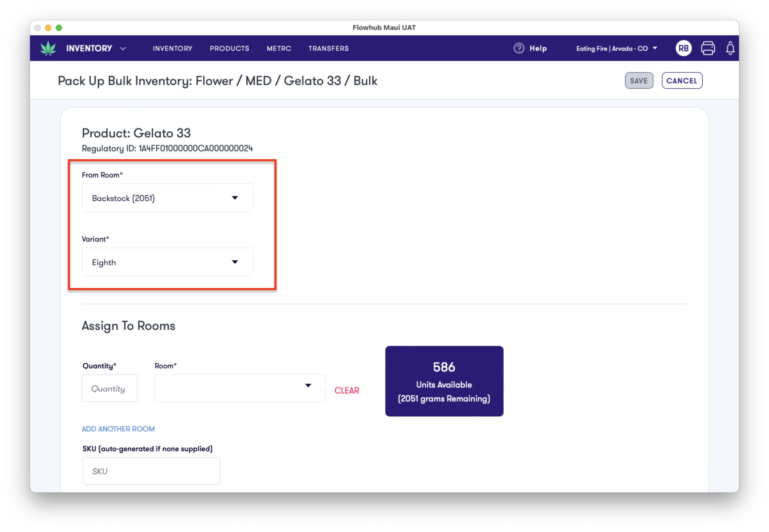The width and height of the screenshot is (769, 532).
Task: Click the CLEAR link
Action: click(347, 391)
